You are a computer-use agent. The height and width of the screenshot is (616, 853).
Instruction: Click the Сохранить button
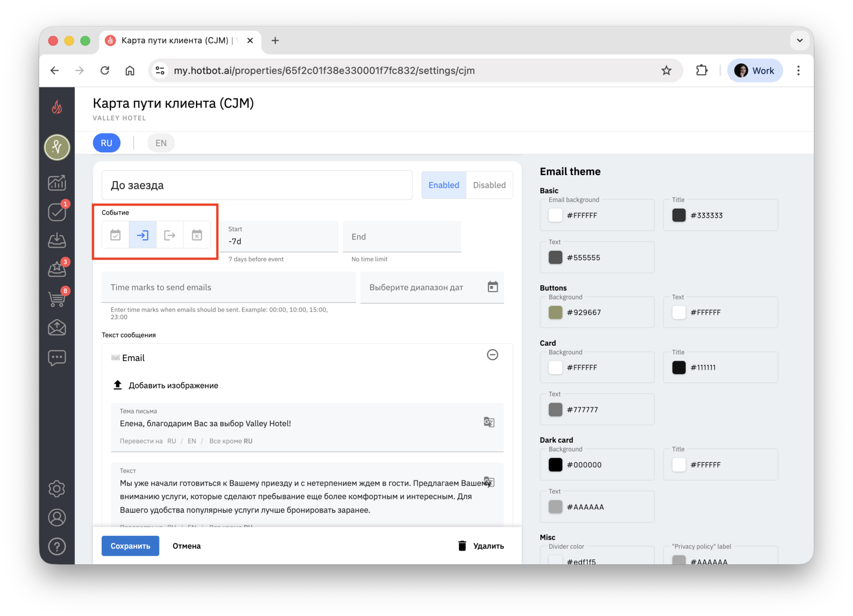(130, 546)
